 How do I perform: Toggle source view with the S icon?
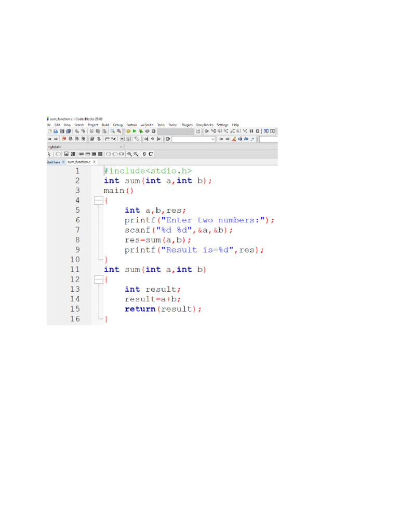click(144, 154)
